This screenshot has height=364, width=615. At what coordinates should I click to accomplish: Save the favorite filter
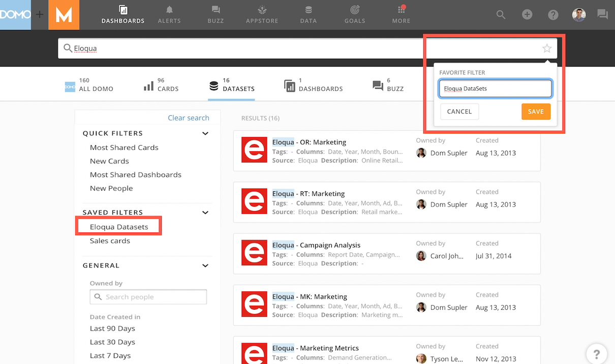point(536,112)
